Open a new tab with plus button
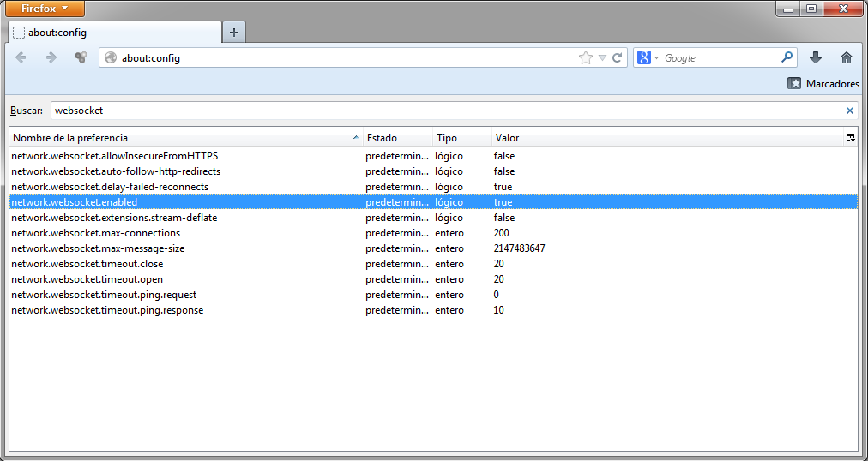Screen dimensions: 868x461 tap(234, 33)
